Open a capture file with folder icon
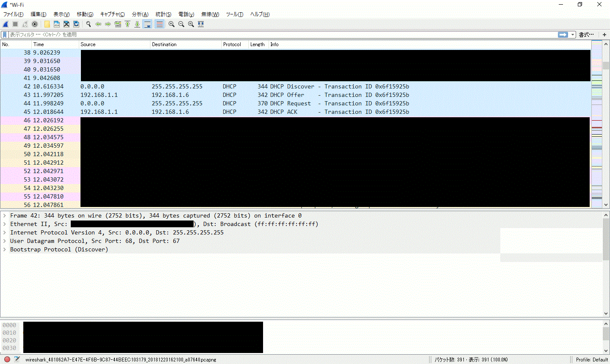 (x=47, y=24)
